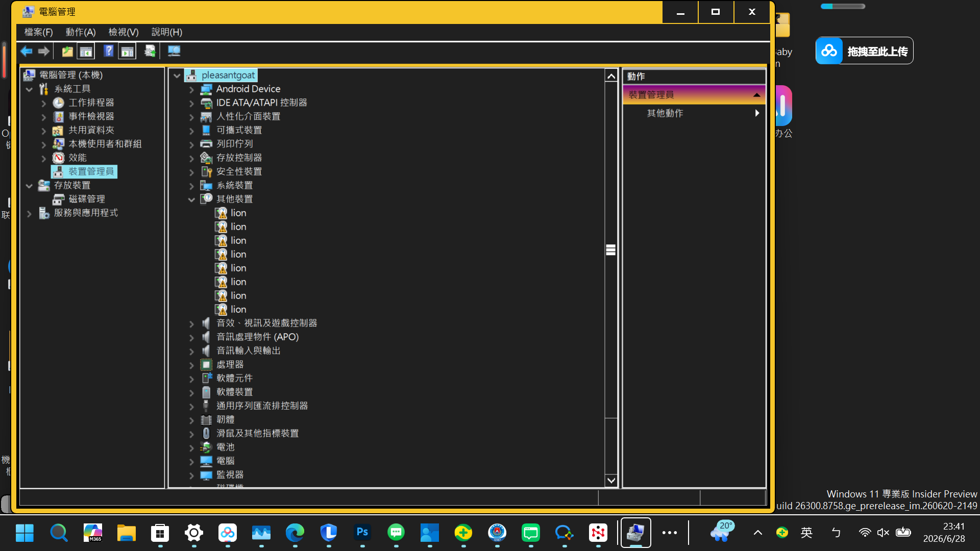The width and height of the screenshot is (980, 551).
Task: Open the Windows Start menu
Action: pos(24,533)
